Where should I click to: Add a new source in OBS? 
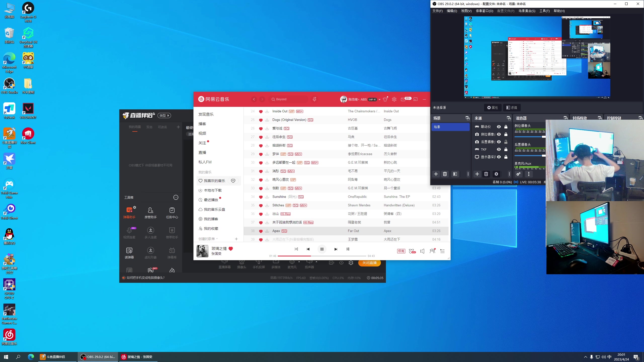coord(477,174)
